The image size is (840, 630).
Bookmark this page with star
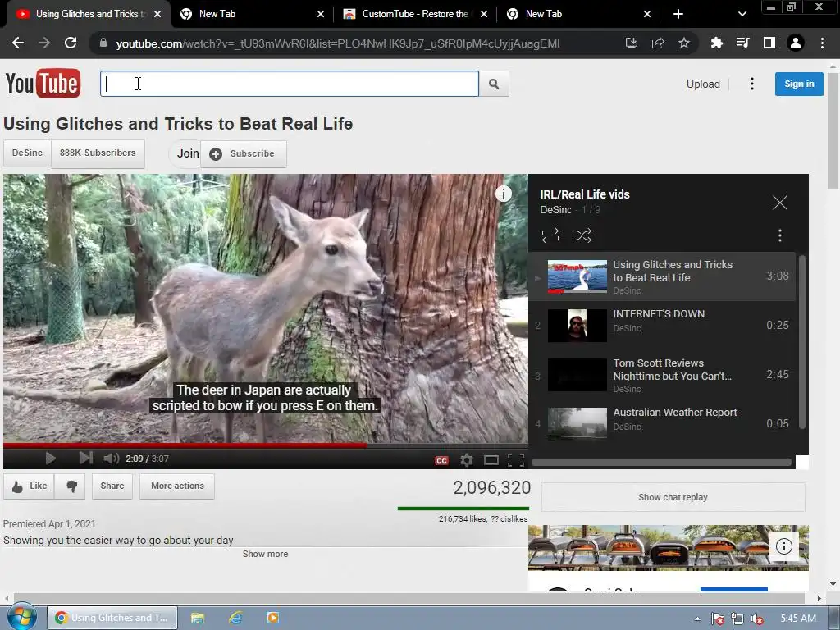coord(684,43)
